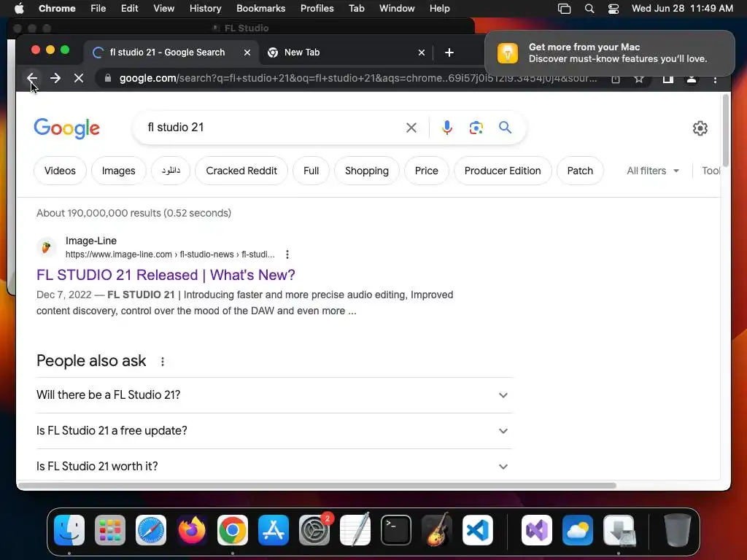
Task: Filter results by Videos
Action: (60, 171)
